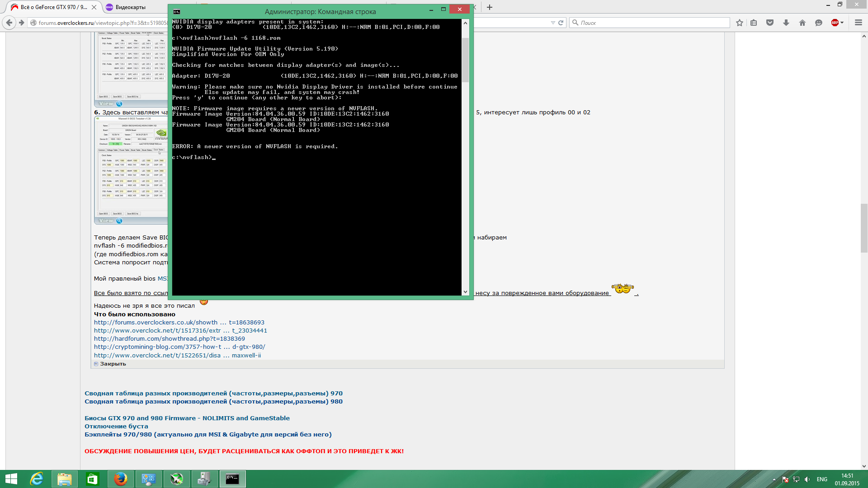Open the hardforum.com showthread link
868x488 pixels.
[x=169, y=338]
